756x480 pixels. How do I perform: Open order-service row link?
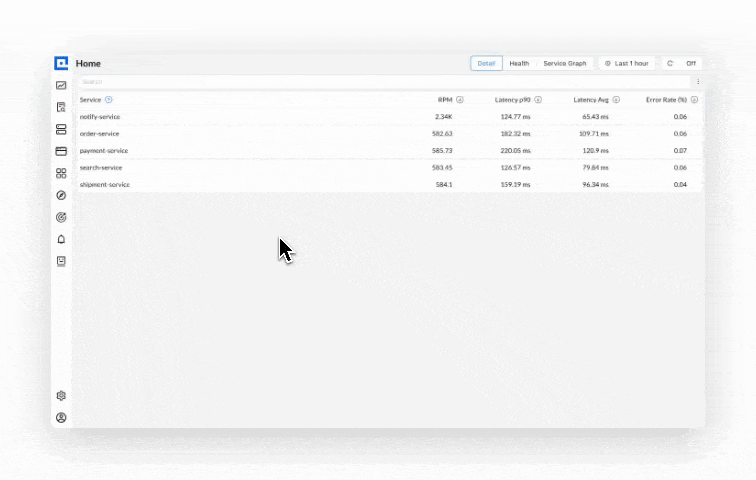pos(99,133)
